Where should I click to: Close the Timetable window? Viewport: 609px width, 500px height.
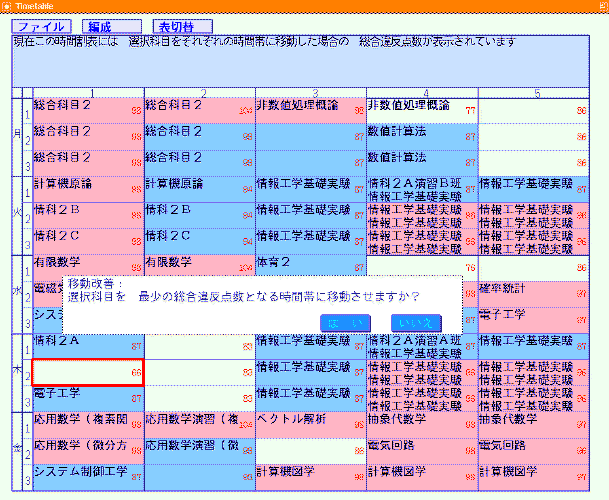point(600,7)
